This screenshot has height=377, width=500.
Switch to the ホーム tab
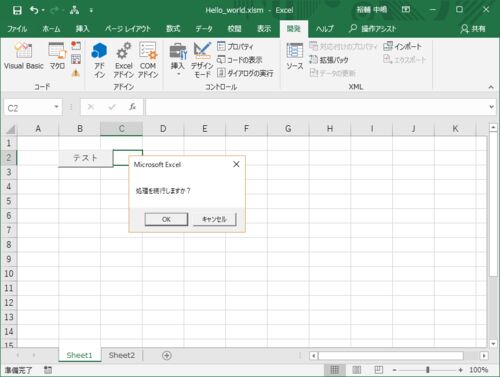[51, 29]
